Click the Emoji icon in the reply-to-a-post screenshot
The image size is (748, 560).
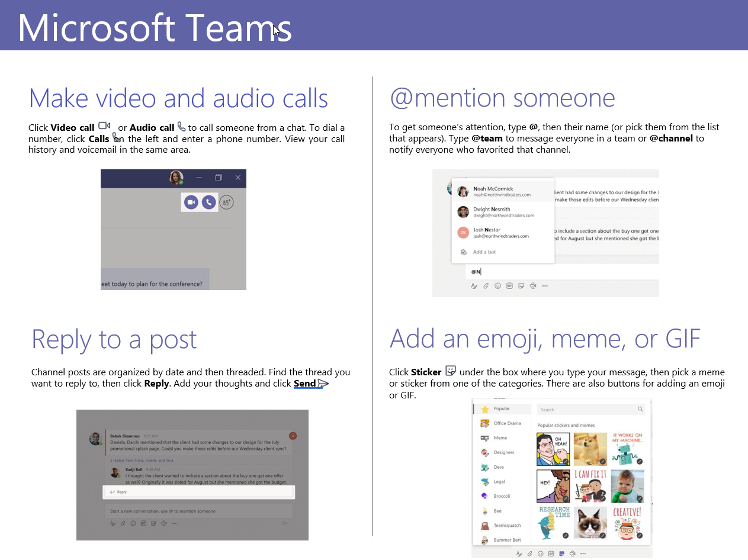point(133,523)
